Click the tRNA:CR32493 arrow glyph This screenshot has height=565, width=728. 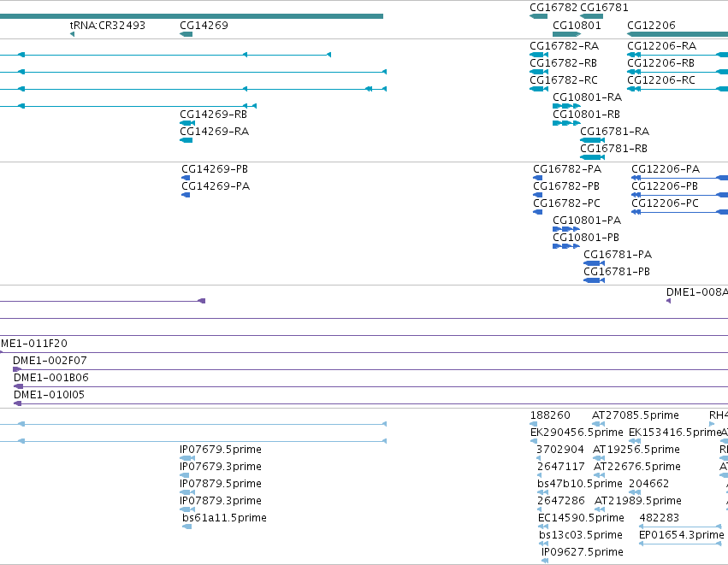72,34
